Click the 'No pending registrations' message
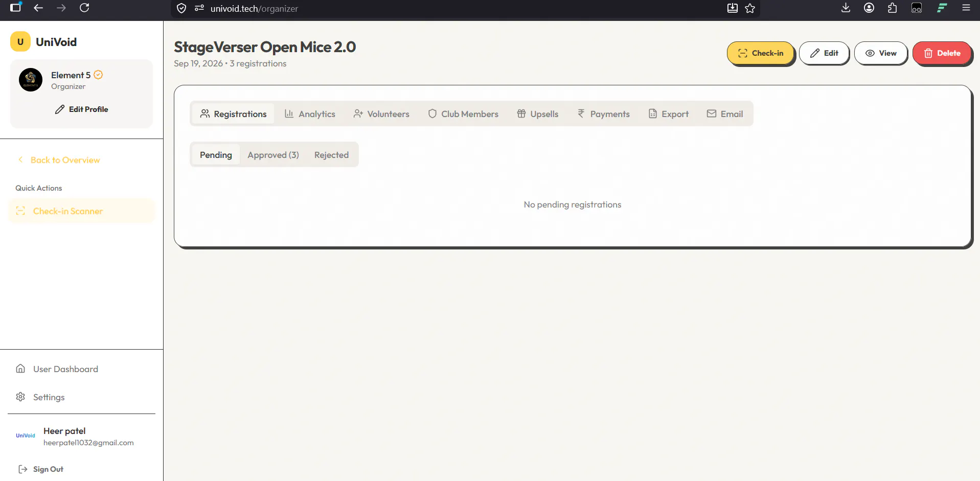The image size is (980, 481). pos(573,204)
